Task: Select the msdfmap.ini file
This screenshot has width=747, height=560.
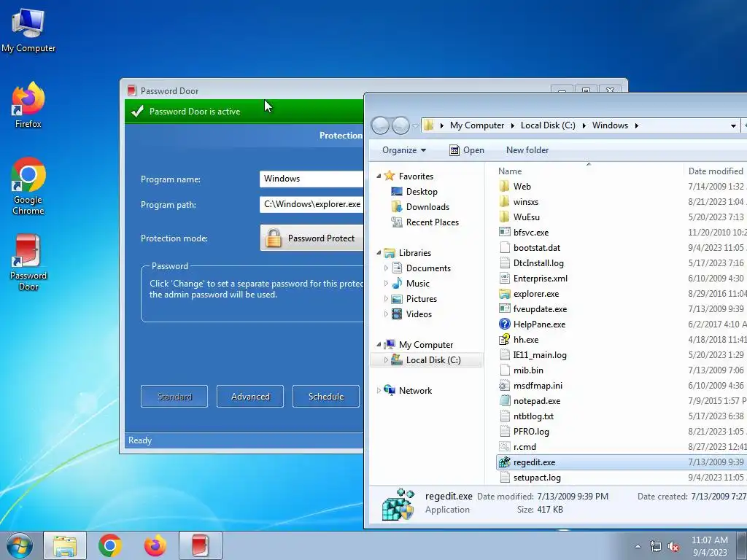Action: [x=538, y=385]
